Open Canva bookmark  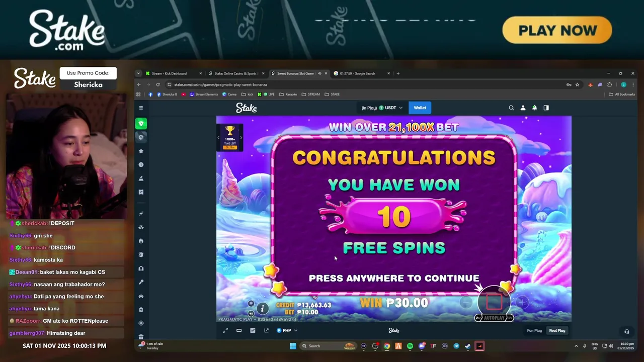(229, 94)
